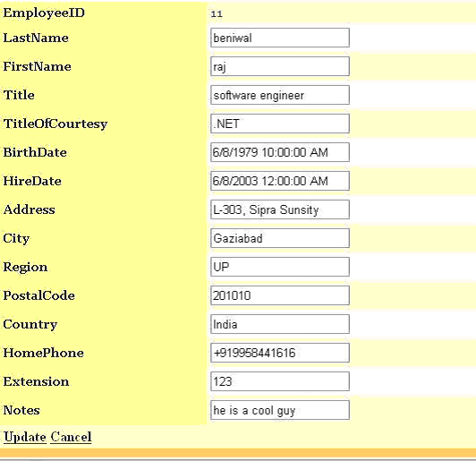Focus the BirthDate input field
Viewport: 476px width, 461px height.
pyautogui.click(x=280, y=152)
